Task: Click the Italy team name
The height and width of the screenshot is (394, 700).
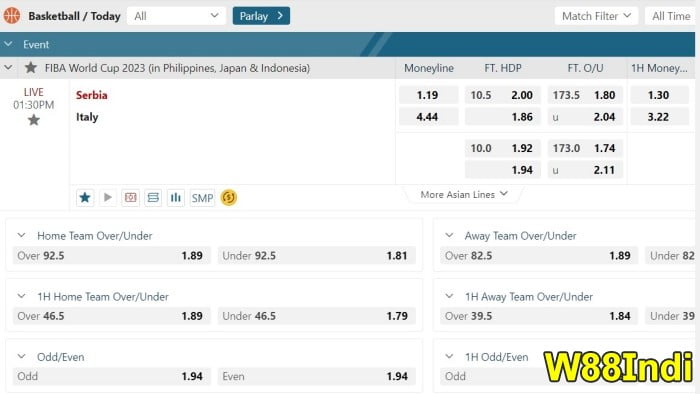Action: 87,117
